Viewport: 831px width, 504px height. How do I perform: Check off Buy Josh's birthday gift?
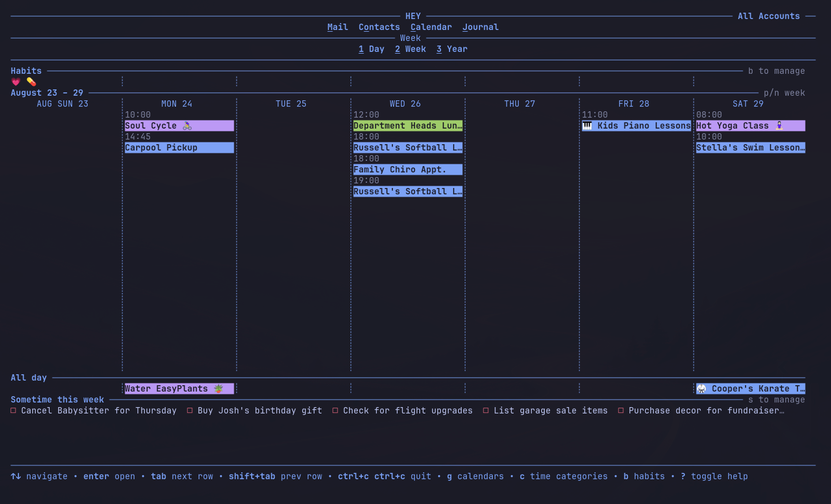190,411
